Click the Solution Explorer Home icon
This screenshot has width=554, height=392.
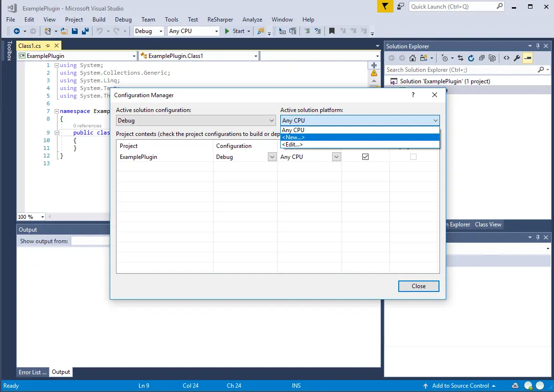click(x=412, y=58)
